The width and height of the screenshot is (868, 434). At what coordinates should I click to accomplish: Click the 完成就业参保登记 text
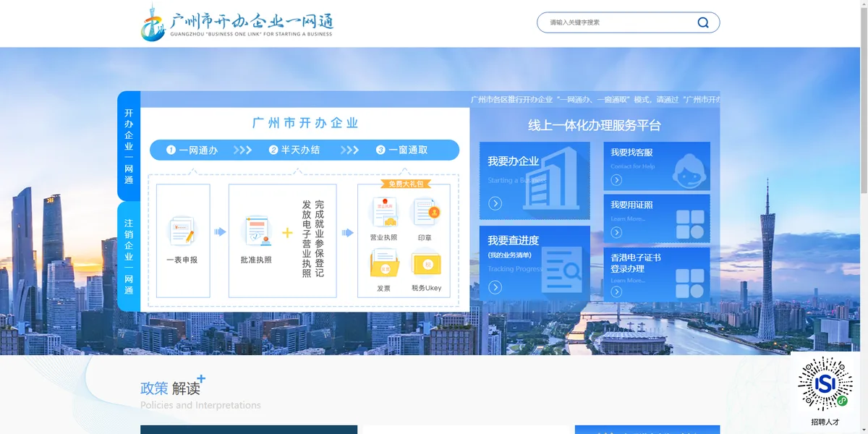coord(319,239)
